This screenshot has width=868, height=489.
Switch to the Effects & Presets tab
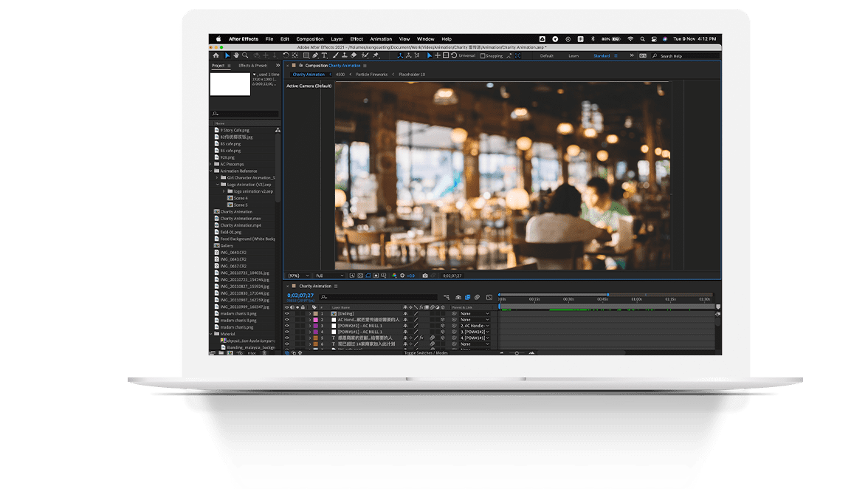point(253,66)
